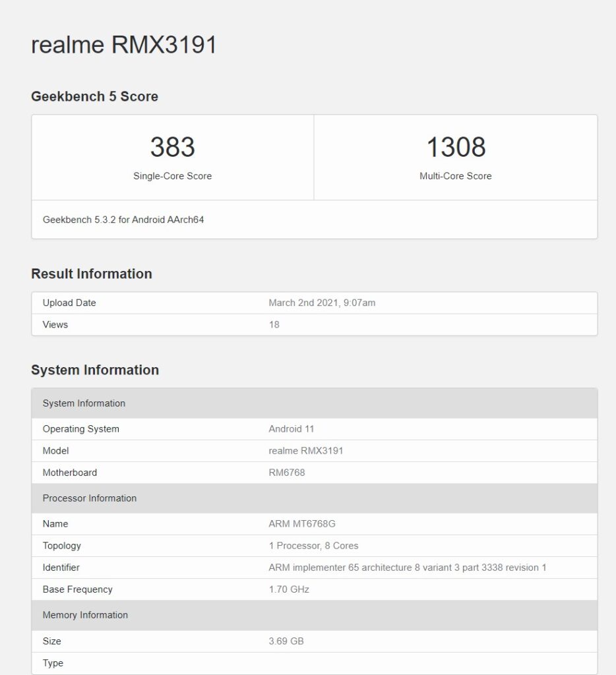The height and width of the screenshot is (675, 616).
Task: Click the Geekbench 5.3.2 for Android AArch64 text
Action: click(x=124, y=220)
